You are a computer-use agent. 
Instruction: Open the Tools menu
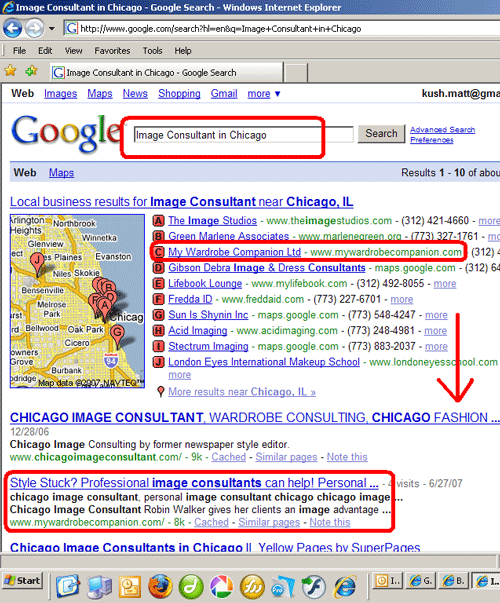[152, 51]
